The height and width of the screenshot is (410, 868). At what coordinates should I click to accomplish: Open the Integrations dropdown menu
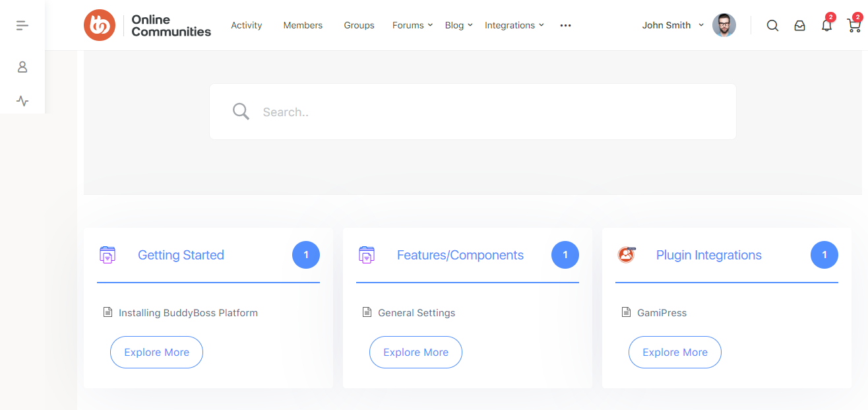coord(514,25)
